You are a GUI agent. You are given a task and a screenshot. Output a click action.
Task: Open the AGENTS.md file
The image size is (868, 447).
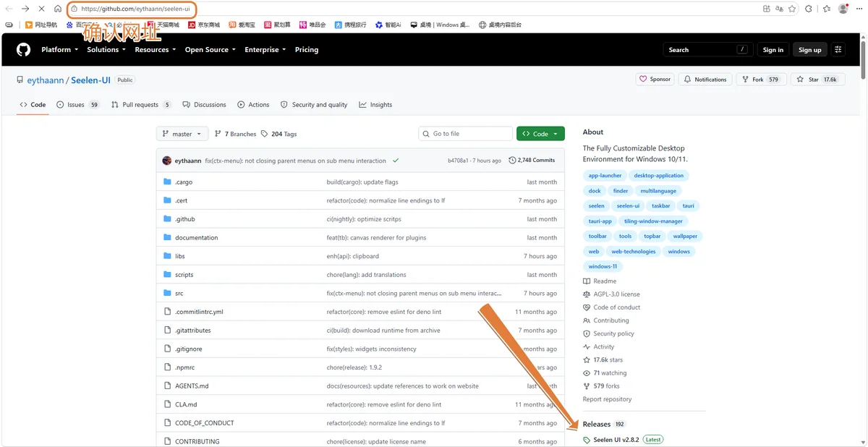(192, 386)
